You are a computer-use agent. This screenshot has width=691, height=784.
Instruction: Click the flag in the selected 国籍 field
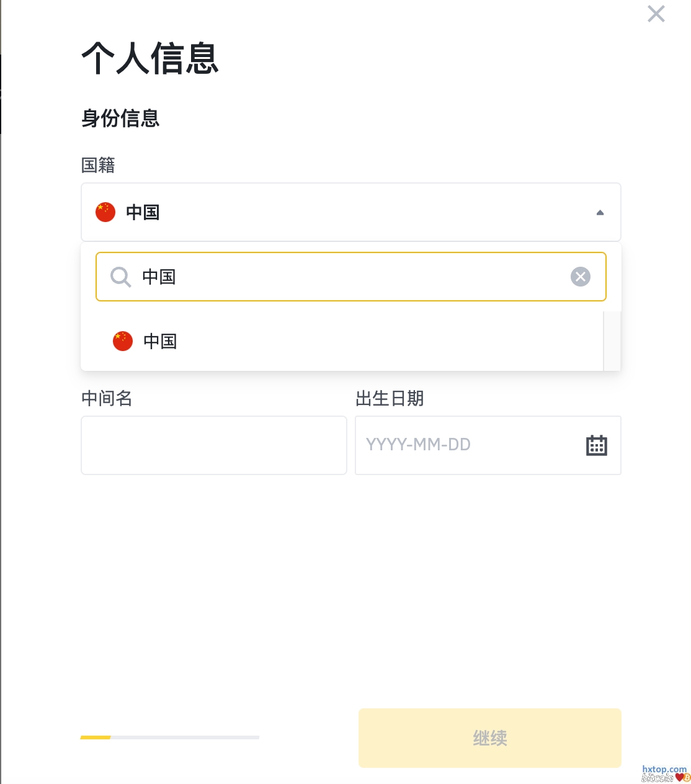pos(105,212)
